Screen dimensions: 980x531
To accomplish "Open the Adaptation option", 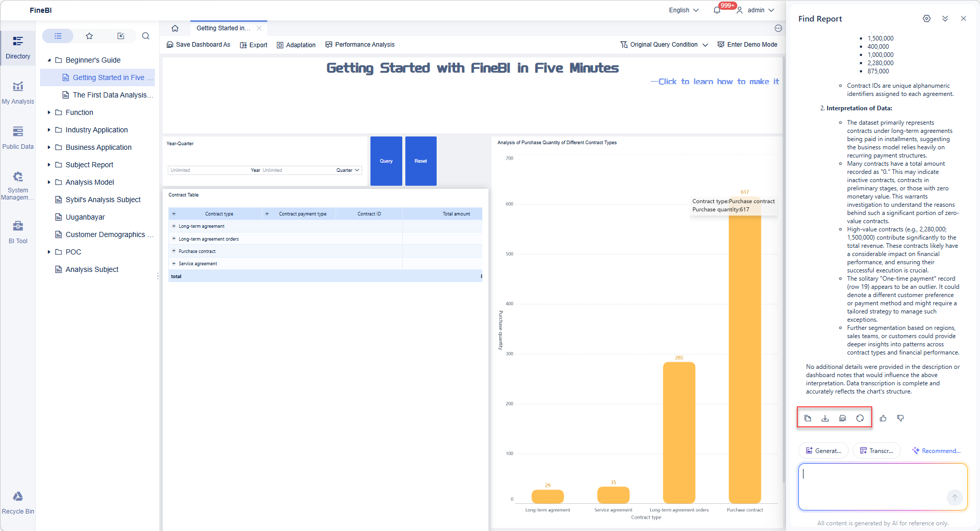I will pyautogui.click(x=296, y=45).
